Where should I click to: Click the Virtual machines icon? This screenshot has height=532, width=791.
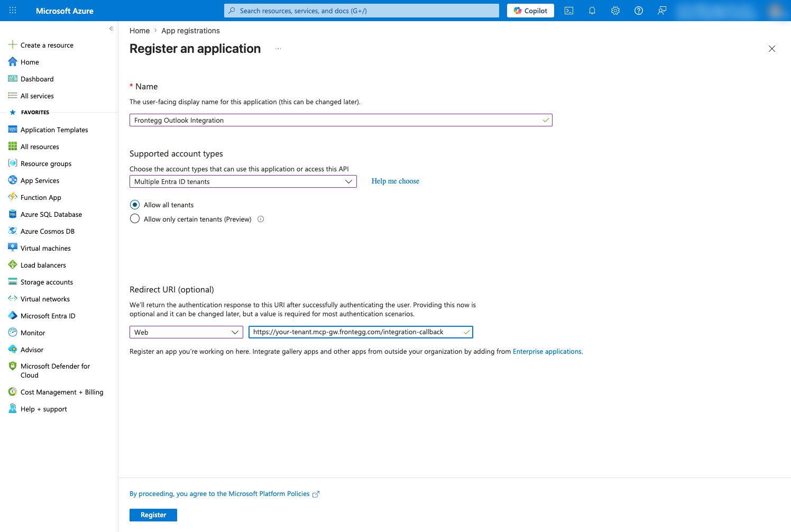tap(13, 248)
